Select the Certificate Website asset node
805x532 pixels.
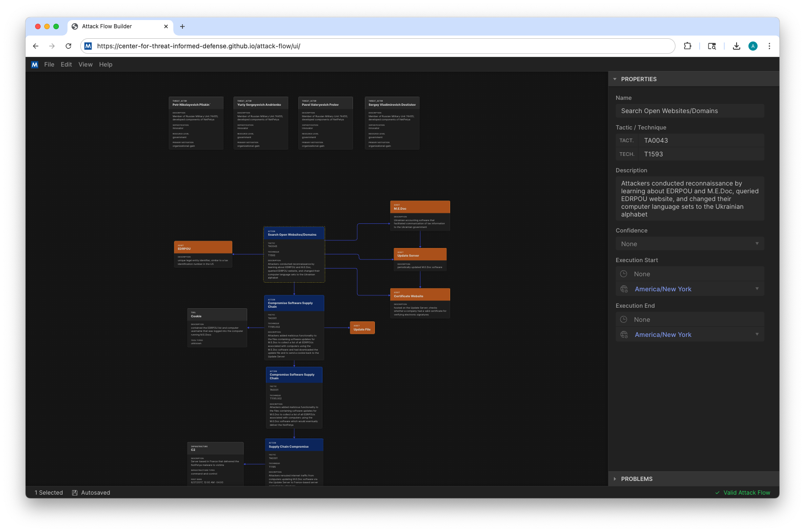420,303
